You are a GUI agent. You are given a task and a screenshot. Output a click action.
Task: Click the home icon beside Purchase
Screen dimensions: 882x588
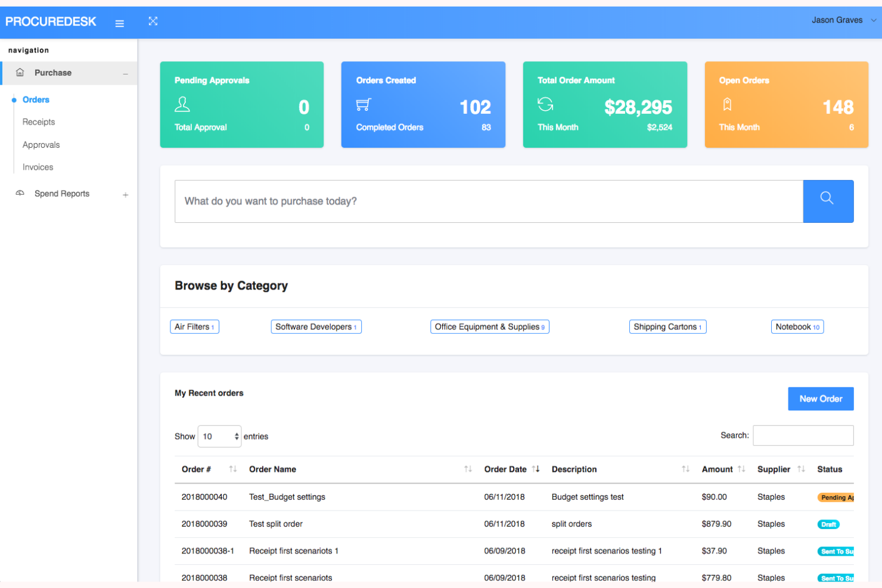(x=20, y=72)
